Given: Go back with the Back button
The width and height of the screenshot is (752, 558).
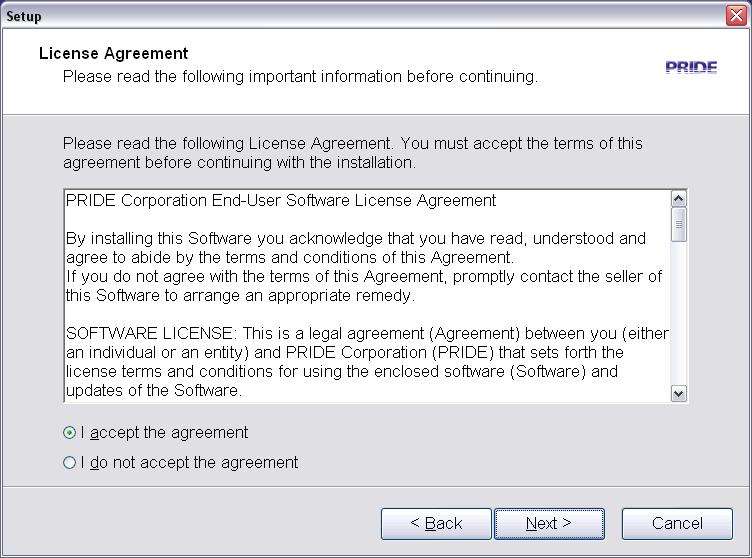Looking at the screenshot, I should [436, 523].
